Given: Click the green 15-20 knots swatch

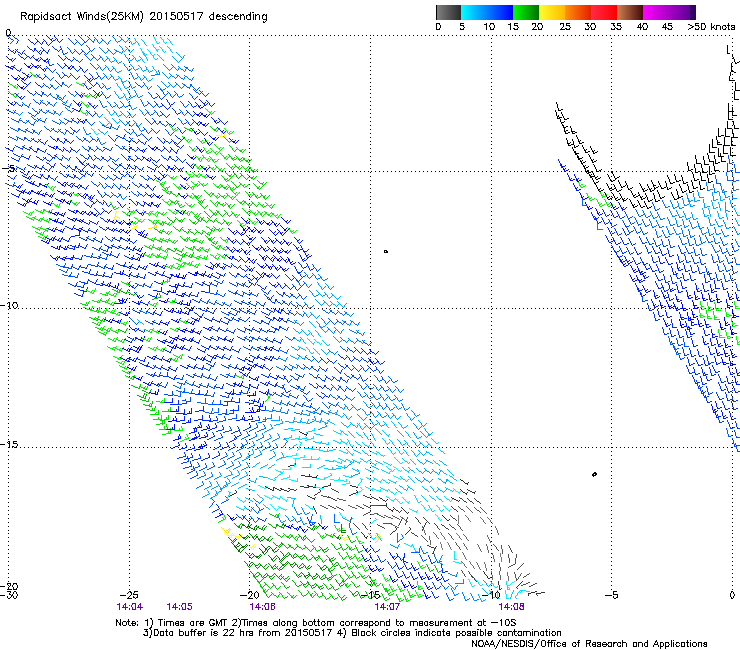Looking at the screenshot, I should (526, 12).
